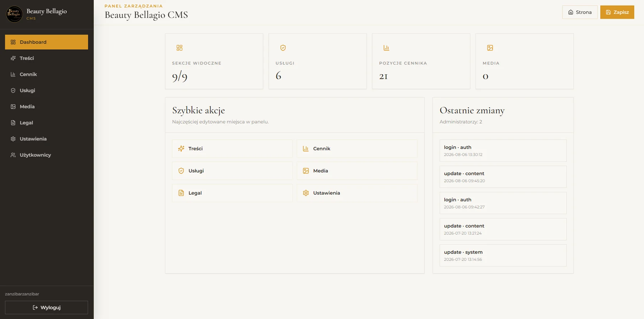Click the Ustawienia gear icon in sidebar

(13, 139)
